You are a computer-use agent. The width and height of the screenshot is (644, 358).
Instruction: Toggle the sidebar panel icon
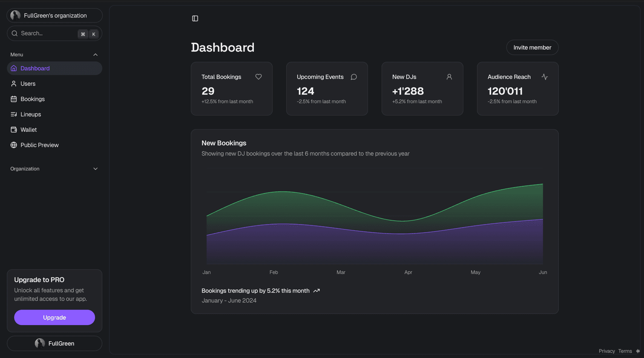click(195, 18)
